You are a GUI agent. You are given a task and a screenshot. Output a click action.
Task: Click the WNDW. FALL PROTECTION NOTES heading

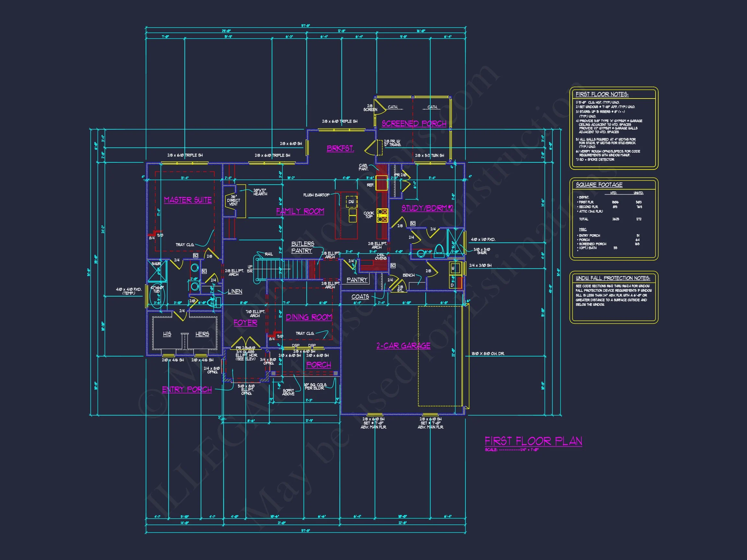pos(612,278)
